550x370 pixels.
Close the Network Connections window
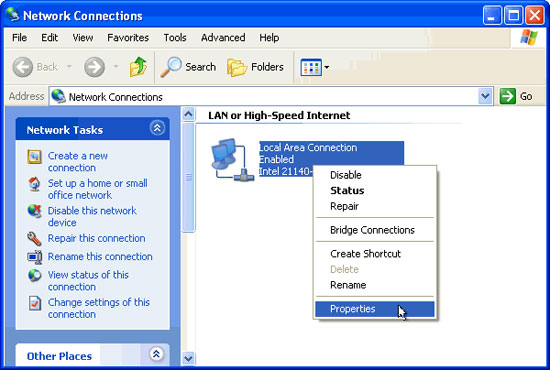535,15
